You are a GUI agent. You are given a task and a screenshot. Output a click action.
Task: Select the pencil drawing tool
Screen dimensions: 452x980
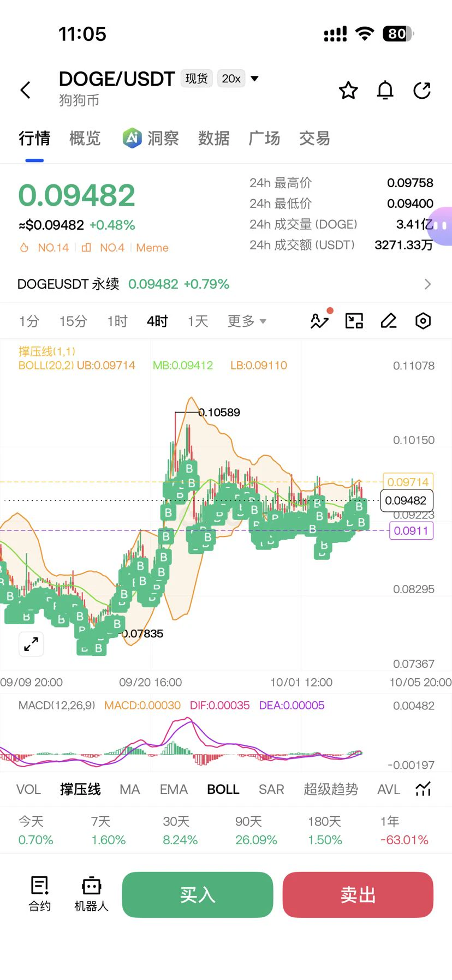tap(389, 321)
